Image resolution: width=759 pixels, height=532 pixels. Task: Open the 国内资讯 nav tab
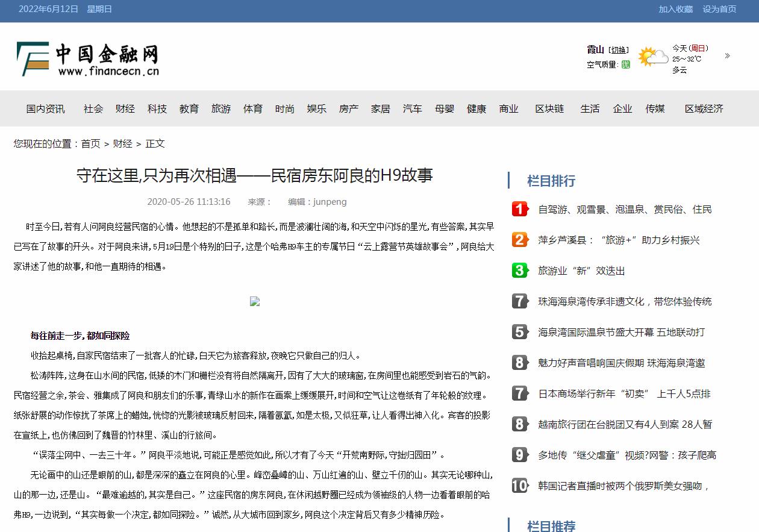click(45, 108)
